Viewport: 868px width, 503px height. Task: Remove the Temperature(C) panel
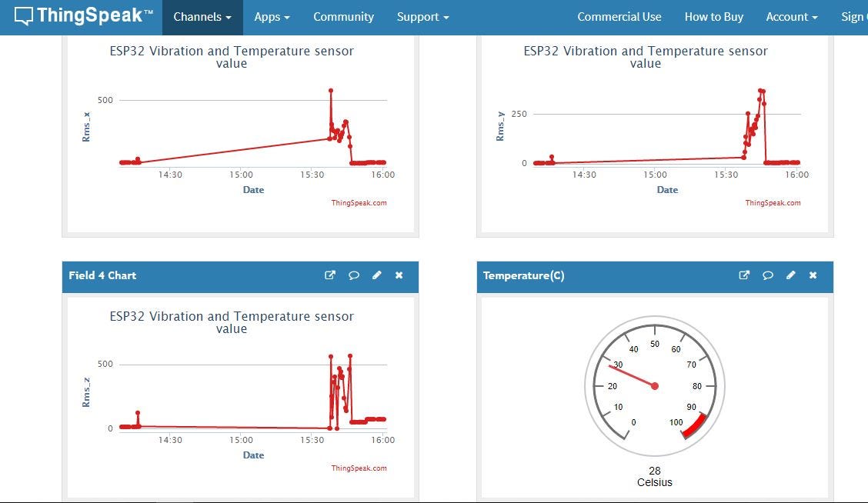pos(813,275)
